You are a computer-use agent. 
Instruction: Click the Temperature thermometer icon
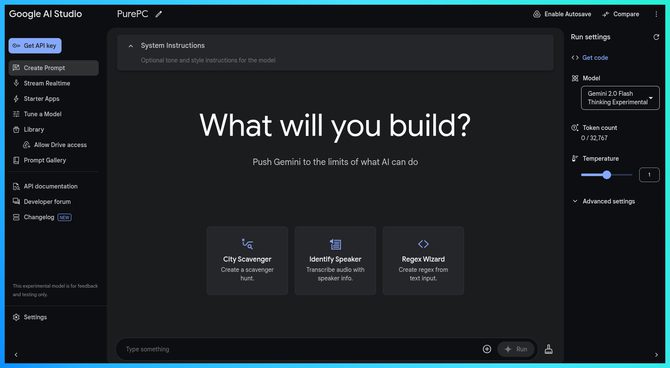click(x=575, y=159)
